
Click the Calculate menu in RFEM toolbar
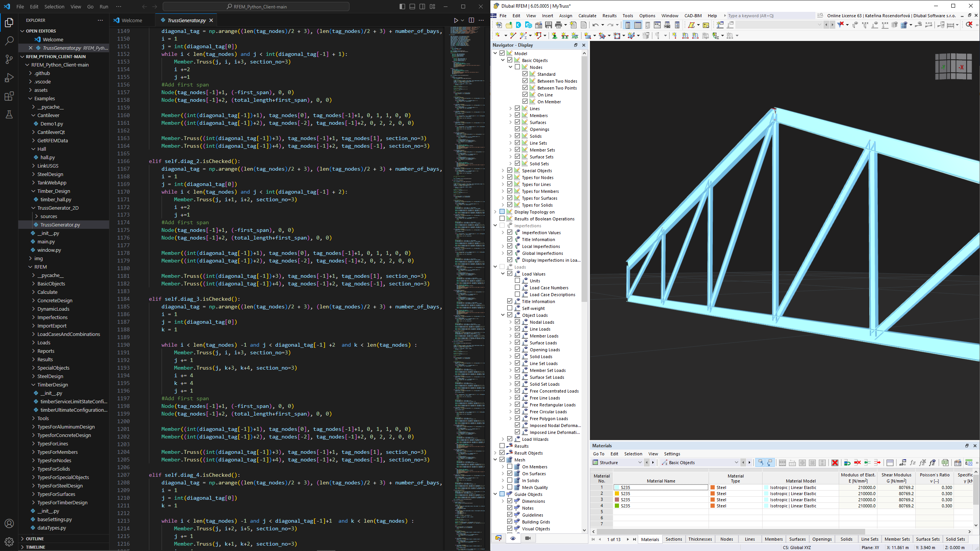[x=588, y=15]
